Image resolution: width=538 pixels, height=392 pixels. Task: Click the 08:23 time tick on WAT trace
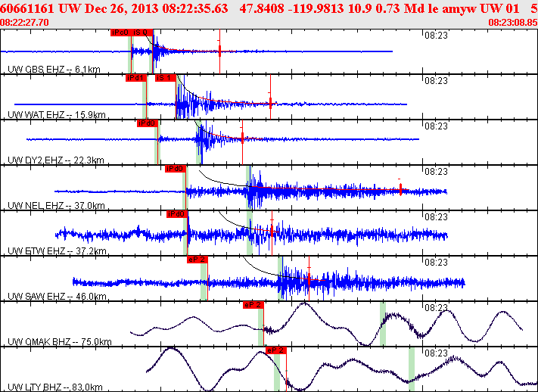[436, 81]
